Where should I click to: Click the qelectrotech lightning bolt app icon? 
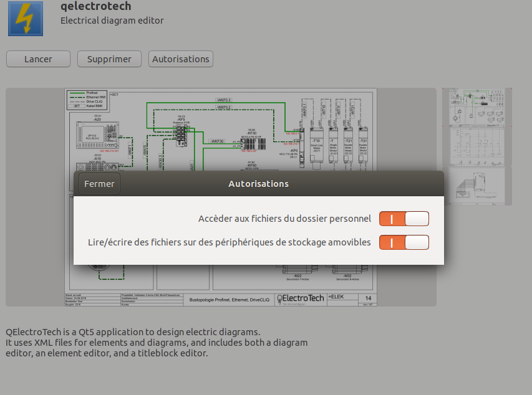click(26, 19)
